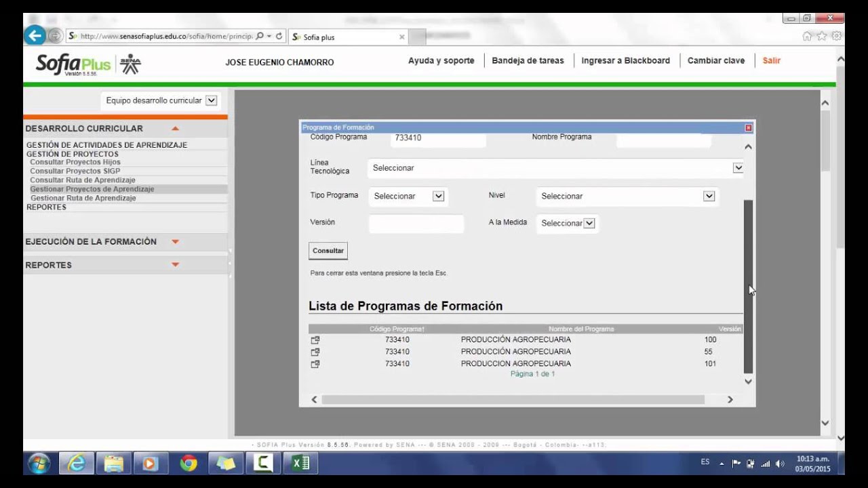Screen dimensions: 868x488
Task: Open Bandeja de tareas
Action: (528, 60)
